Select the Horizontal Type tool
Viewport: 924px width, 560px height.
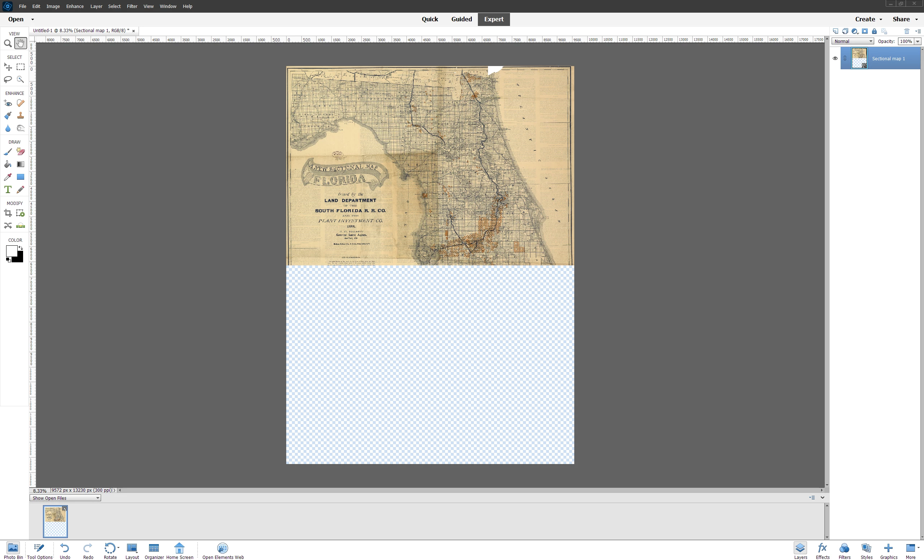(x=8, y=190)
